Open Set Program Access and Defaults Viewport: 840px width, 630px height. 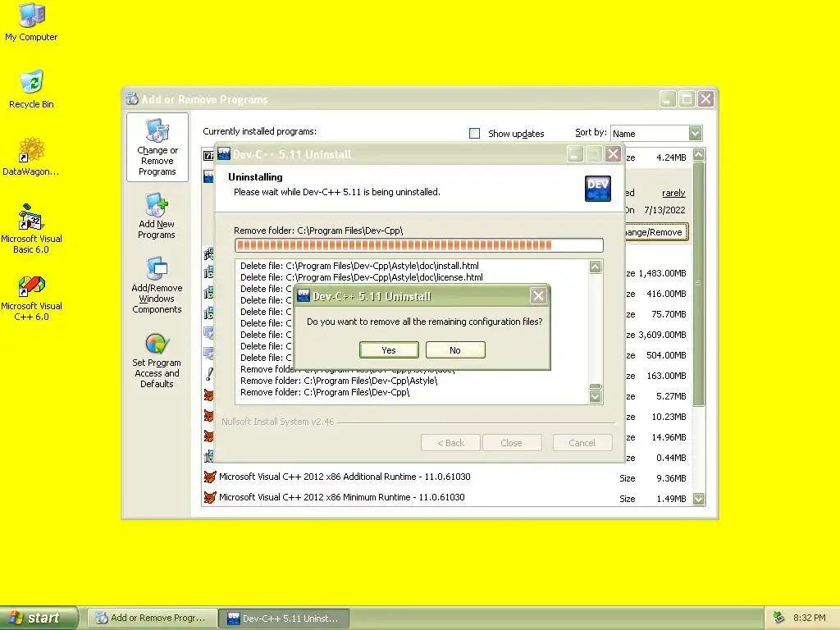[x=157, y=361]
